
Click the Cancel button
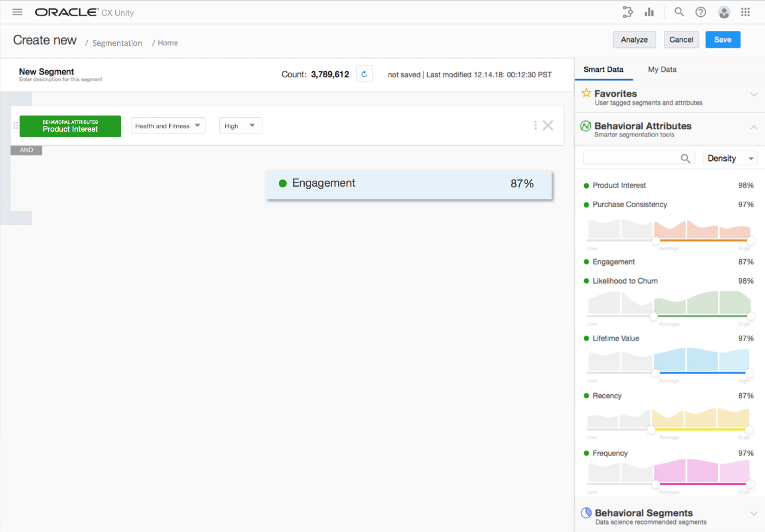[681, 39]
